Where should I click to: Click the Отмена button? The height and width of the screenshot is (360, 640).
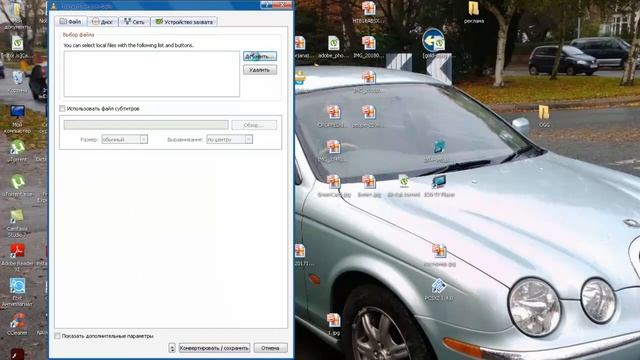coord(271,348)
